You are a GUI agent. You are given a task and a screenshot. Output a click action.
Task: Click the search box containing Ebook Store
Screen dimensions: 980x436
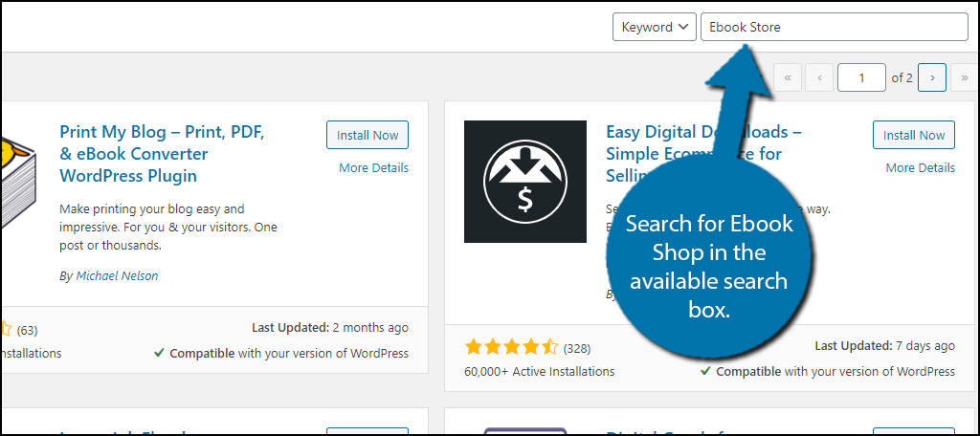pyautogui.click(x=834, y=27)
